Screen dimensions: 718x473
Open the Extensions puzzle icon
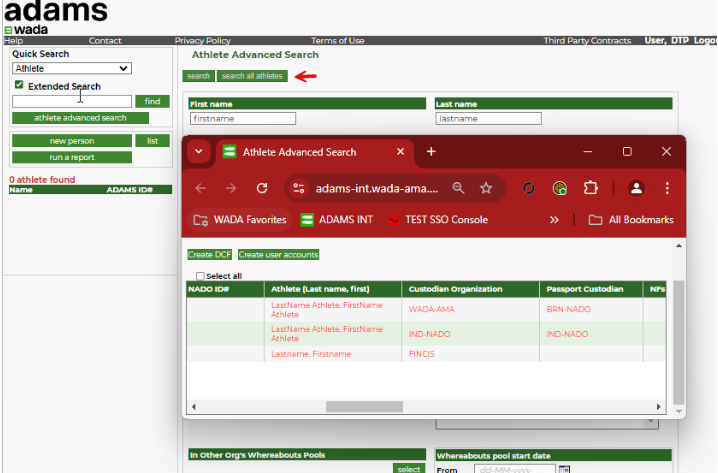pos(591,188)
